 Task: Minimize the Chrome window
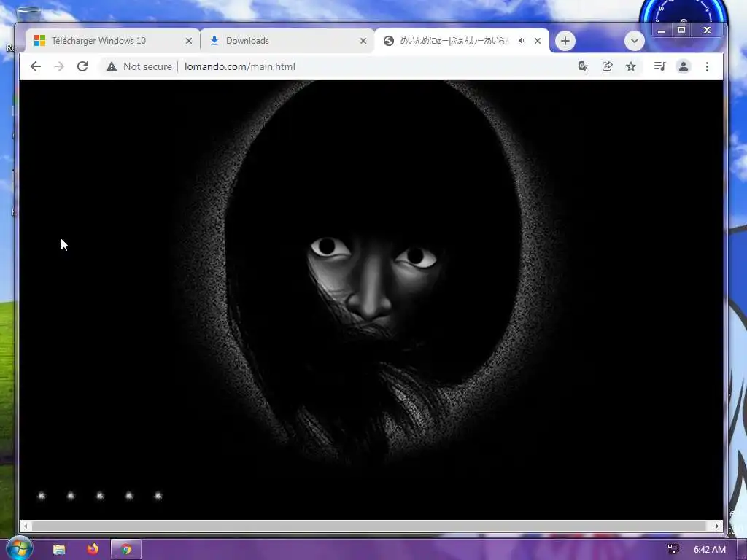coord(661,31)
